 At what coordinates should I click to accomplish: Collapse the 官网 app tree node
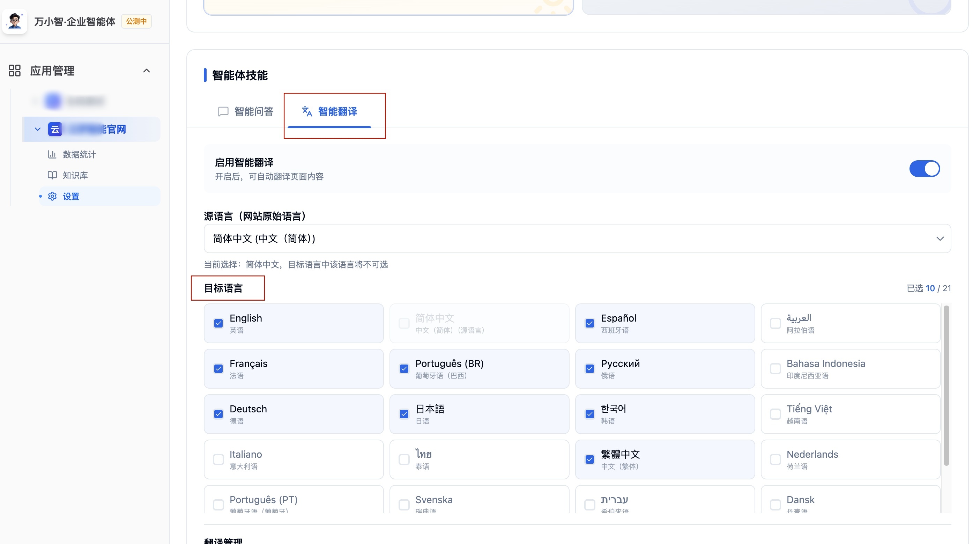(x=38, y=130)
